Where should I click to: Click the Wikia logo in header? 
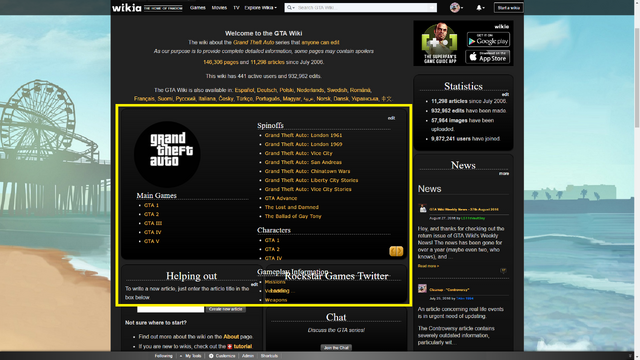(127, 7)
